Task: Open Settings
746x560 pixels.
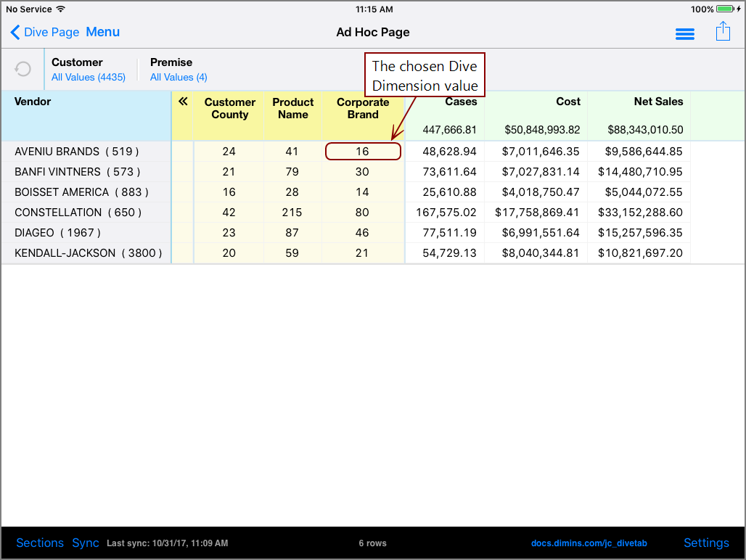Action: (706, 543)
